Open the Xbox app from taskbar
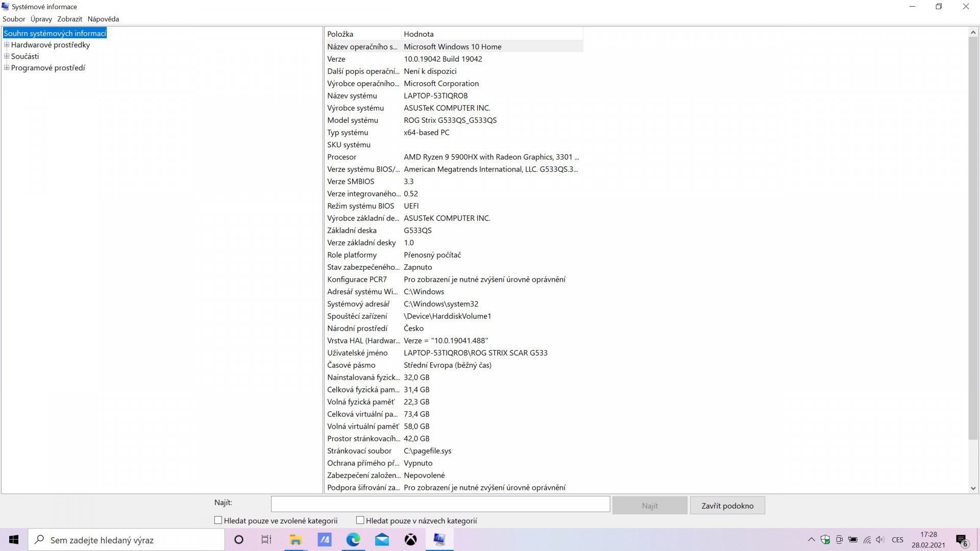980x551 pixels. [410, 540]
